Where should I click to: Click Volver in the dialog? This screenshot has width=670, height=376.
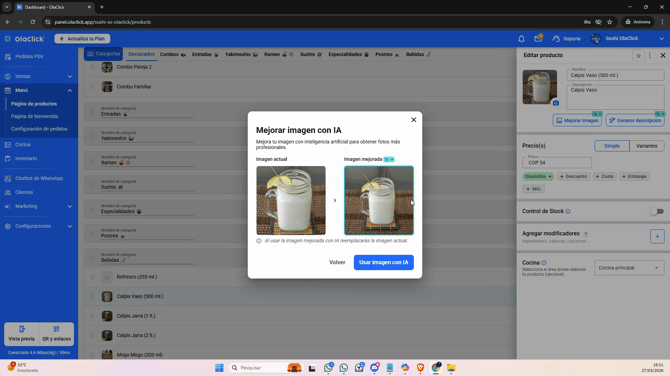[x=337, y=262]
